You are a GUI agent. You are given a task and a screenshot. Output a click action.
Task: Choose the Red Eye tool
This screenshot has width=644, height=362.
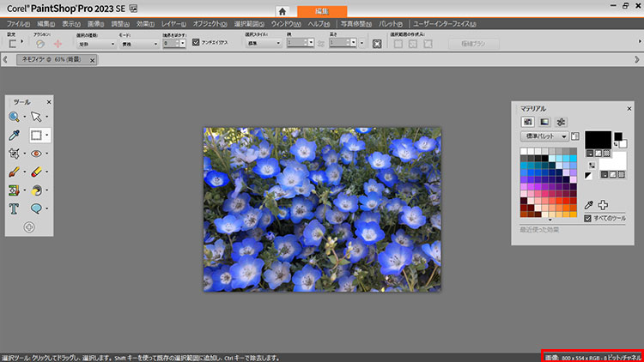(36, 154)
